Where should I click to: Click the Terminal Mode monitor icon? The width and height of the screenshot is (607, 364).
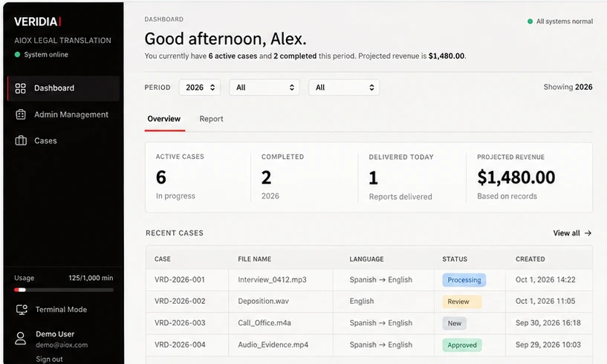(22, 309)
